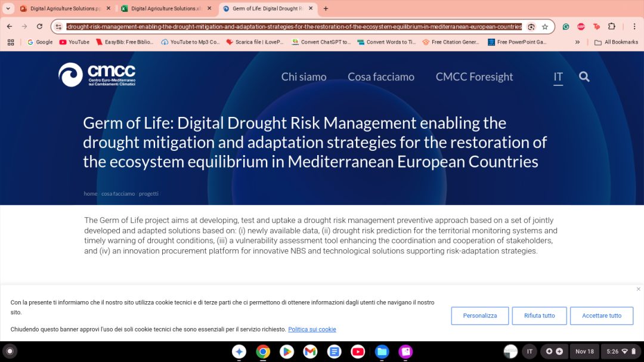Click the Personalizza cookie button
The image size is (644, 362).
point(479,315)
